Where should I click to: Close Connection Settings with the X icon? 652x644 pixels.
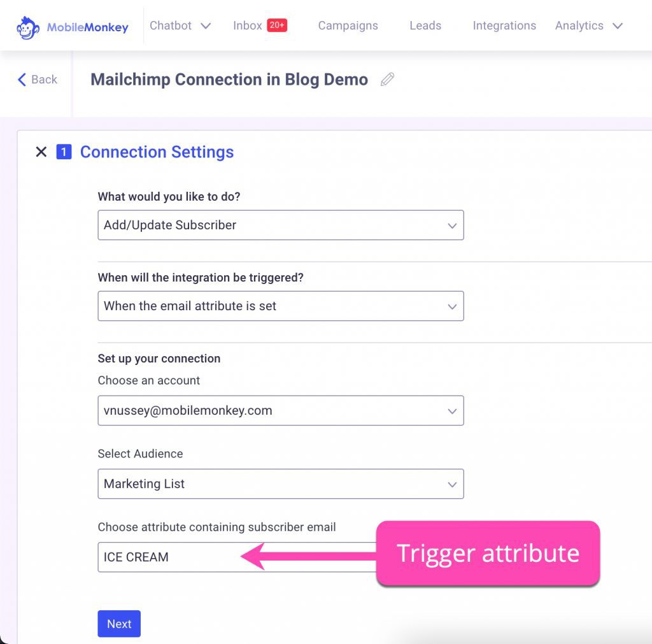[41, 152]
